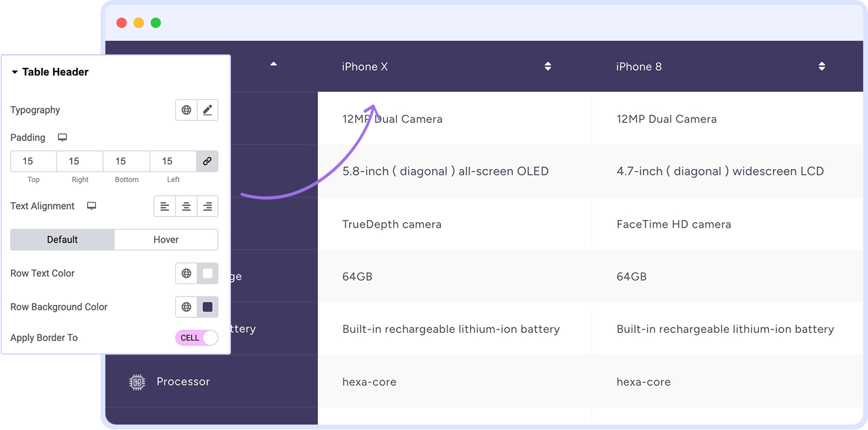The image size is (868, 430).
Task: Open the Row Text Color white swatch
Action: click(x=207, y=273)
